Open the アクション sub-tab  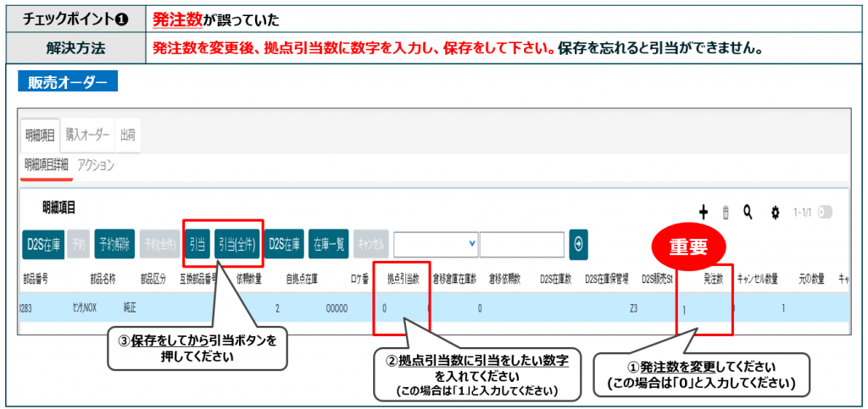click(96, 165)
